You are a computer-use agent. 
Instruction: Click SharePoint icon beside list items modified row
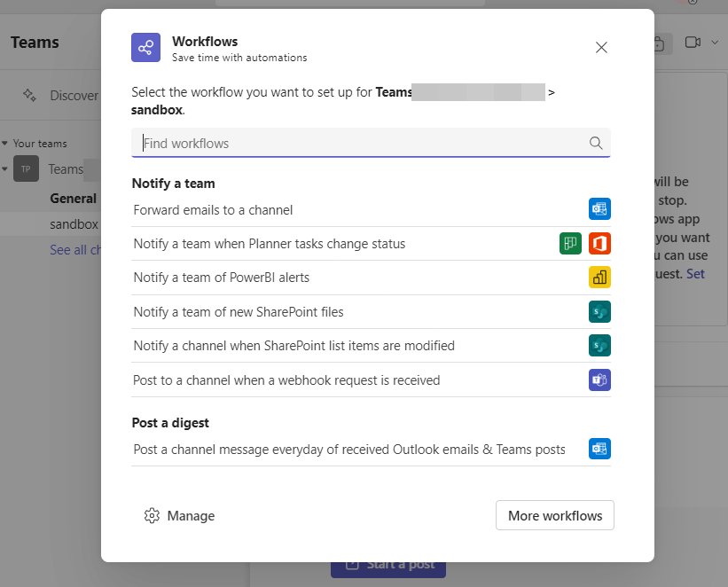599,346
